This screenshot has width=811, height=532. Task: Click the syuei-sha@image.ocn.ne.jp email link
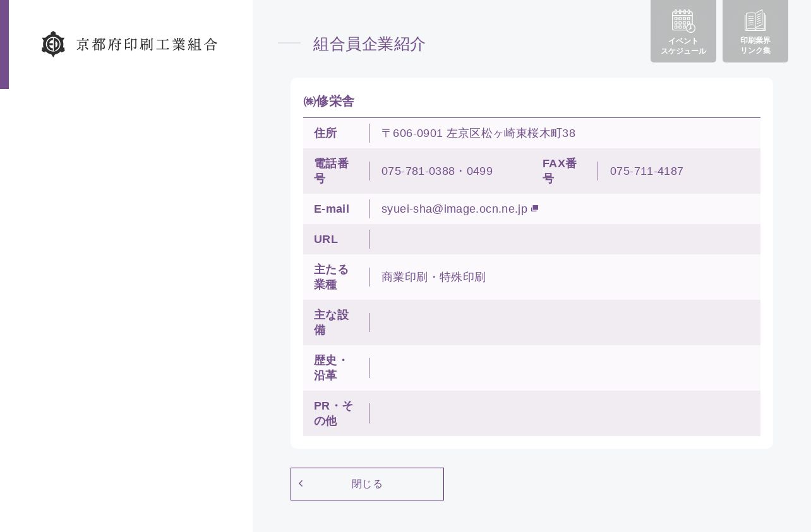click(454, 209)
